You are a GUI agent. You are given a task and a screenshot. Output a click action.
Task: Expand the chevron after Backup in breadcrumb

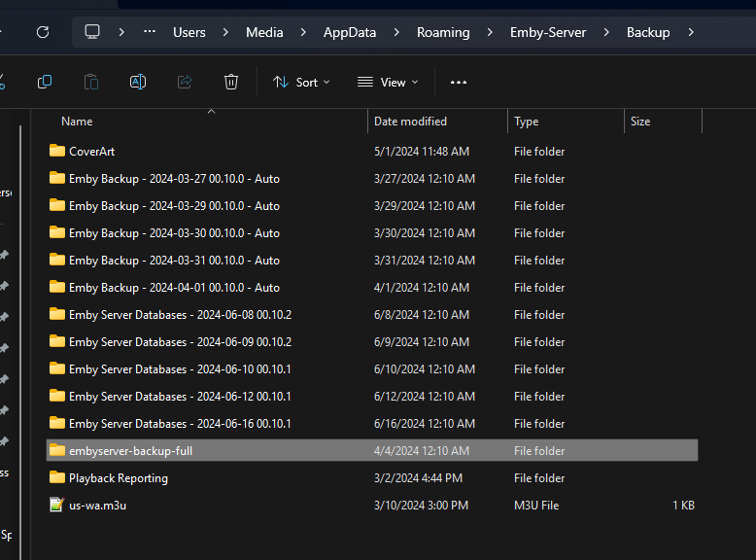coord(691,32)
